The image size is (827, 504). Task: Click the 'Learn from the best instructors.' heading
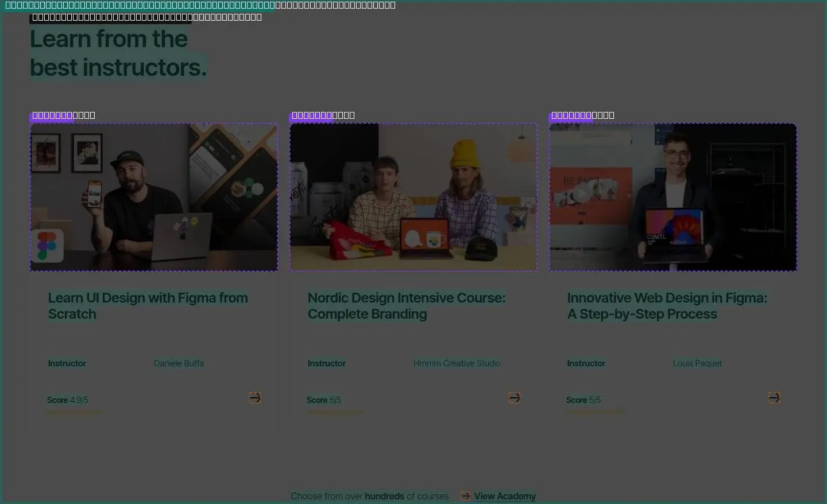[118, 53]
